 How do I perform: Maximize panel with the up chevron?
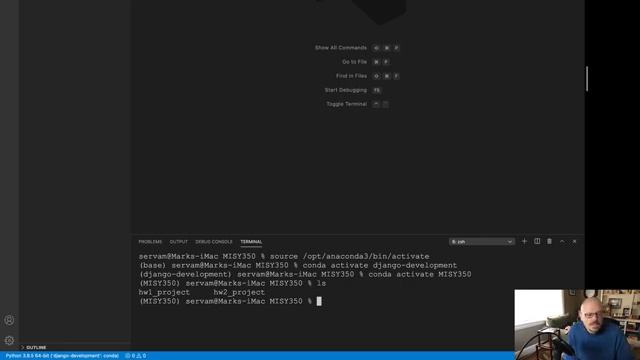click(562, 241)
